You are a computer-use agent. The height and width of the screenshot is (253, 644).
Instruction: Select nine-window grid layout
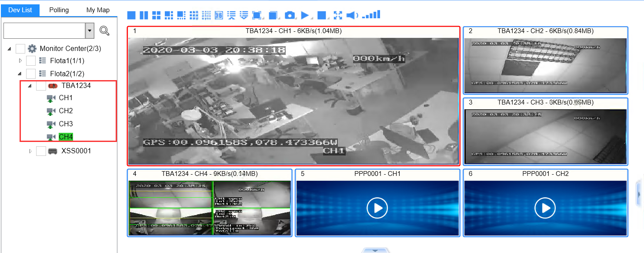(x=194, y=15)
